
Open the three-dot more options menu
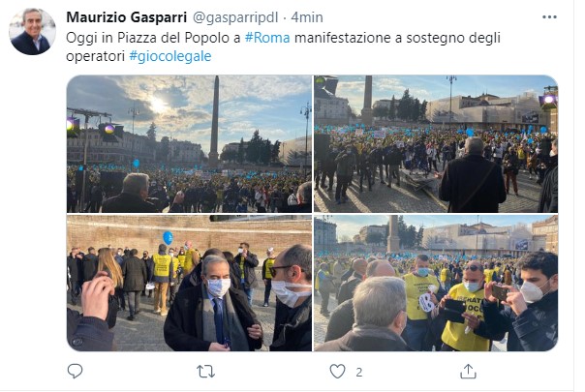pos(549,17)
